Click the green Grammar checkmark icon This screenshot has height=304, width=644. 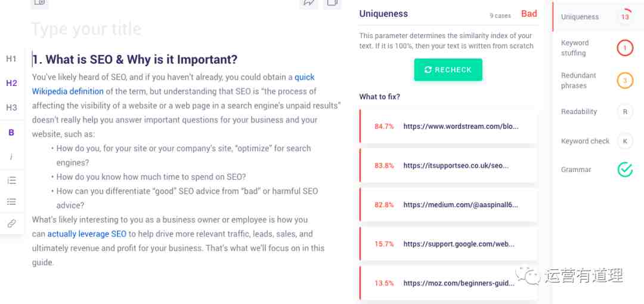[625, 169]
